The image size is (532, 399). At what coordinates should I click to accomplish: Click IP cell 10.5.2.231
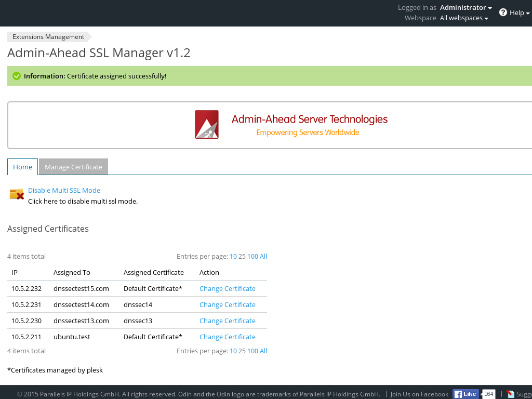pyautogui.click(x=26, y=304)
